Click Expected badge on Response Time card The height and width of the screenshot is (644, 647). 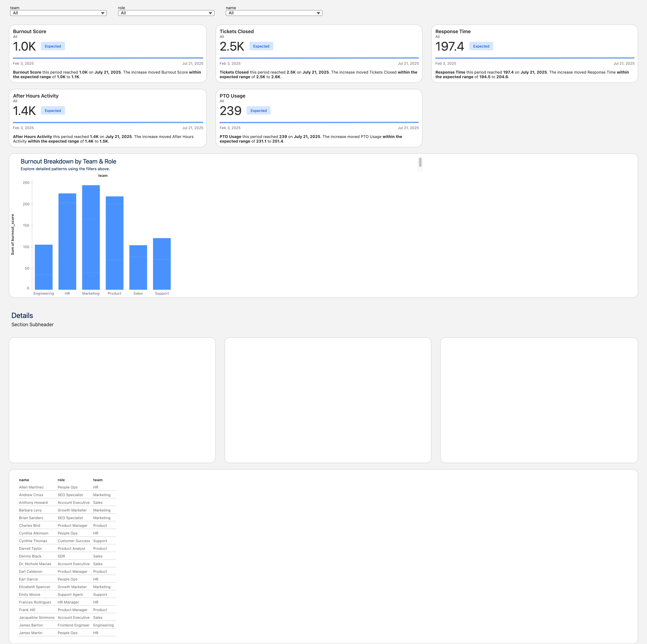pos(481,46)
